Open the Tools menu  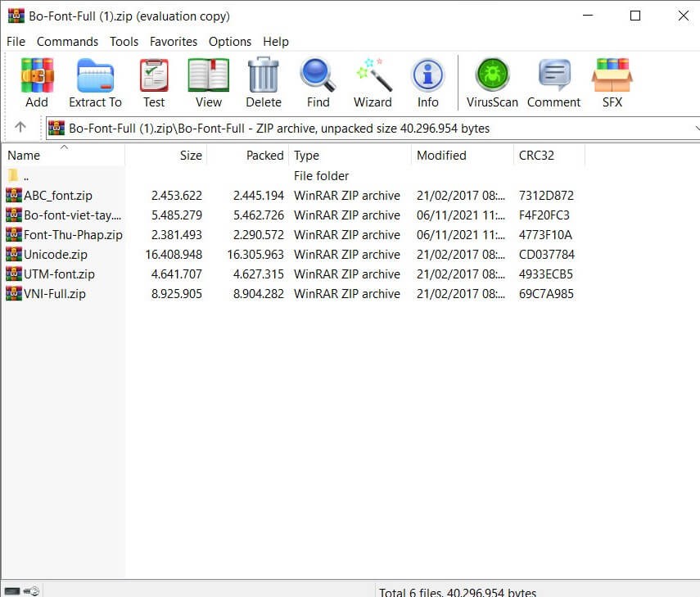[x=124, y=42]
